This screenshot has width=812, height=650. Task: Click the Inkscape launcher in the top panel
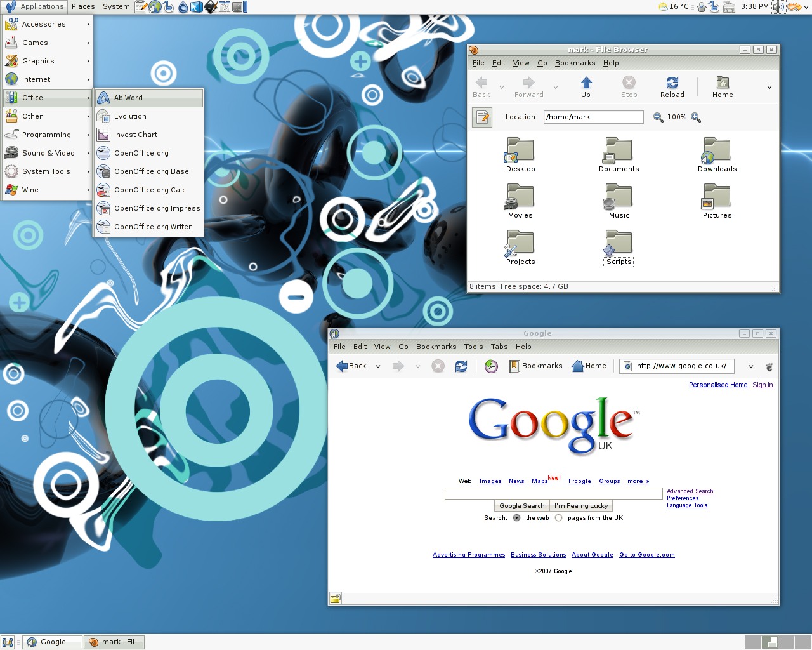[x=211, y=7]
